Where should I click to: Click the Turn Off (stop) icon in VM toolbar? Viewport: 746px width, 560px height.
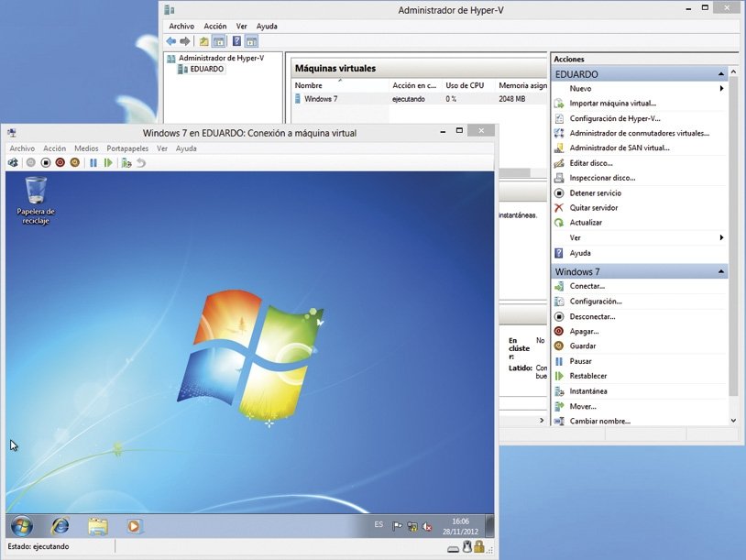46,163
